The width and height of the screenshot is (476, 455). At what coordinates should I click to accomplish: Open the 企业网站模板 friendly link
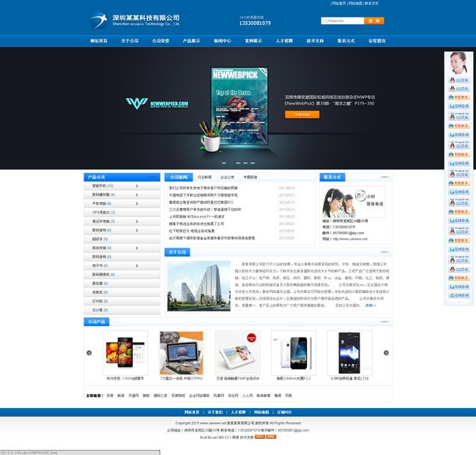pyautogui.click(x=199, y=396)
